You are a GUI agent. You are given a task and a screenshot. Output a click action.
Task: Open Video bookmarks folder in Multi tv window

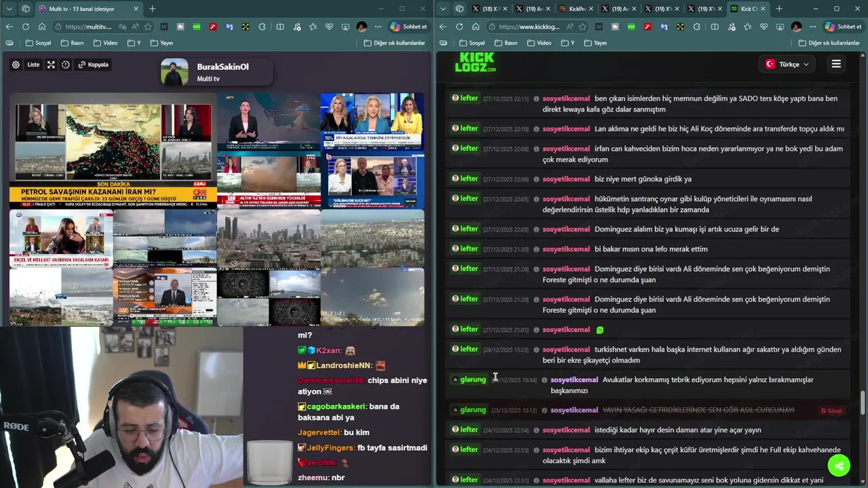(x=106, y=43)
